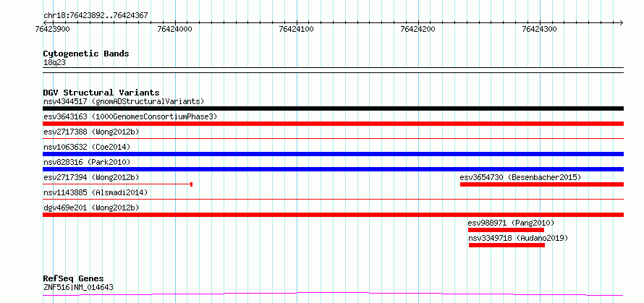
Task: Click the 18q23 band label
Action: (54, 63)
